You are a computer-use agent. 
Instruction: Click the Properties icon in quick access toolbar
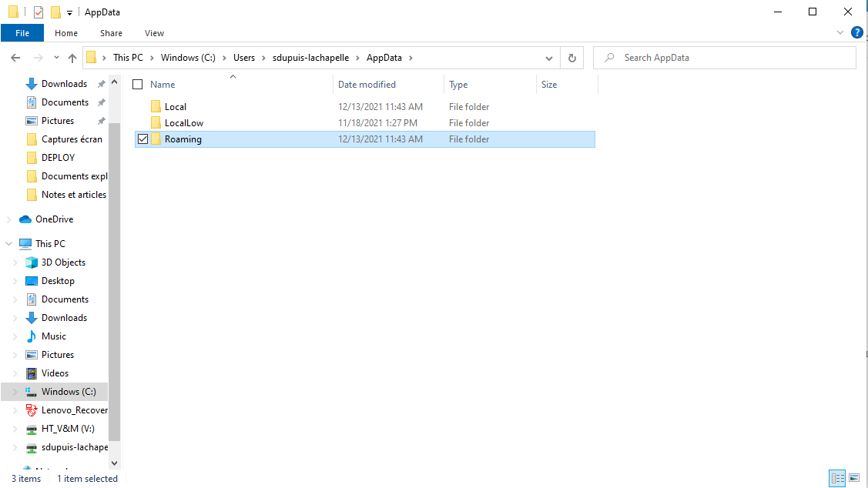39,12
